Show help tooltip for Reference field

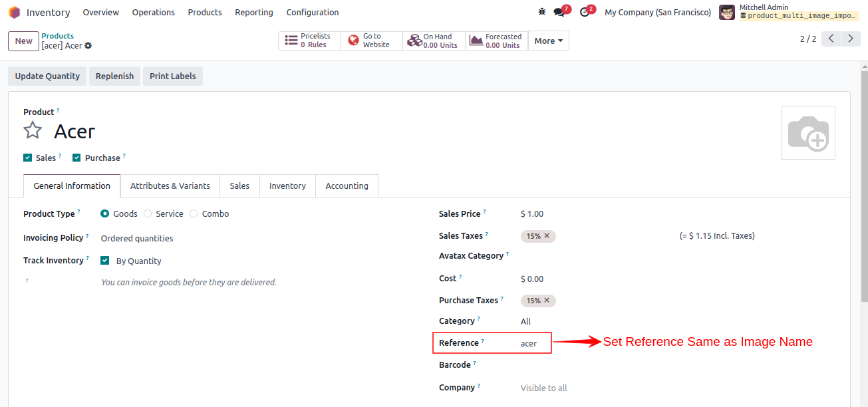(x=483, y=341)
